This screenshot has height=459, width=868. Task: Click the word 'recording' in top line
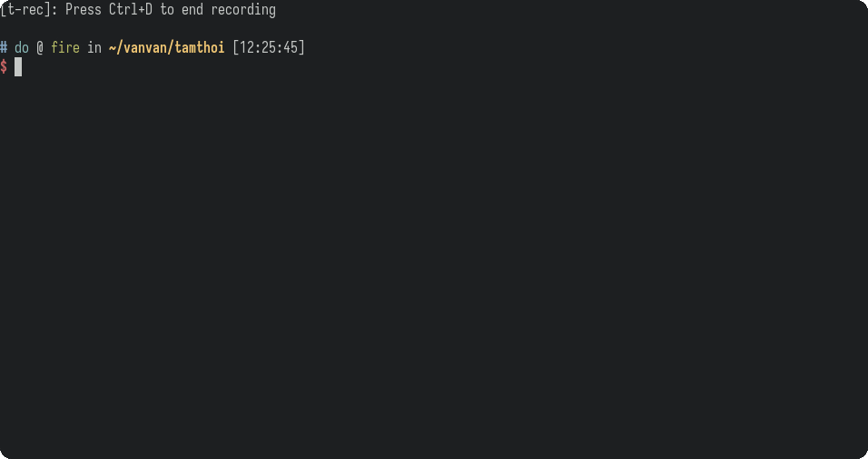tap(243, 10)
